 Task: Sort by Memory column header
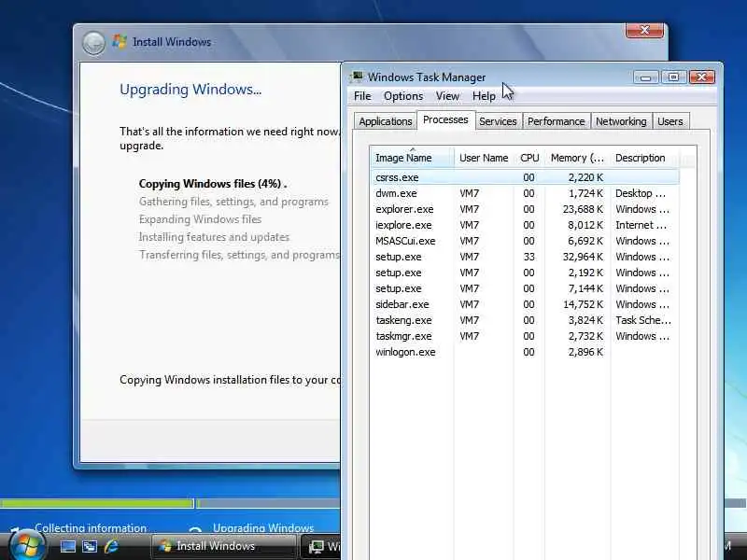[x=577, y=158]
